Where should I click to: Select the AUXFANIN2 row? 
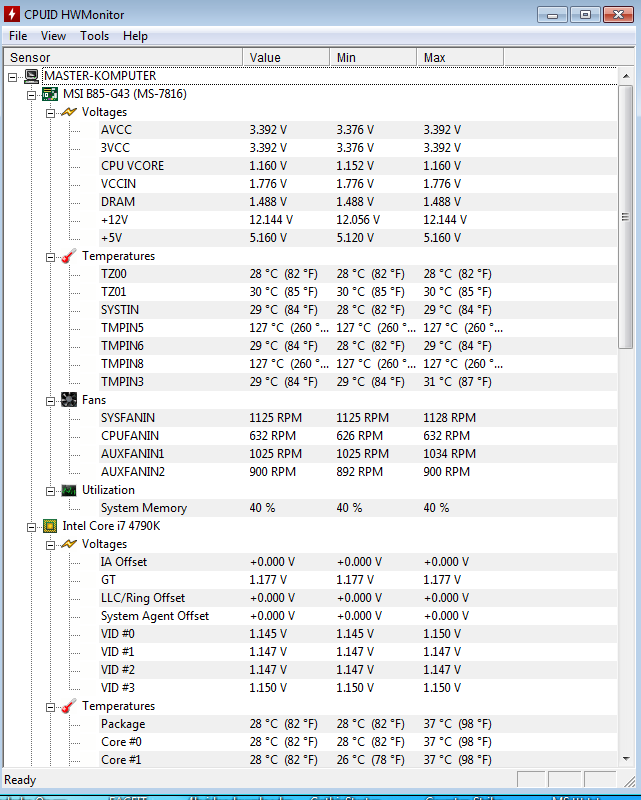[x=358, y=472]
